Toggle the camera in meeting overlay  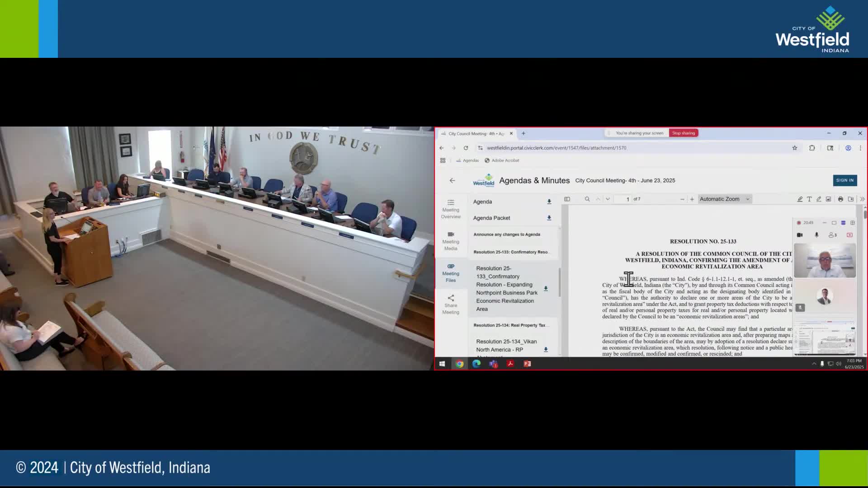point(799,235)
